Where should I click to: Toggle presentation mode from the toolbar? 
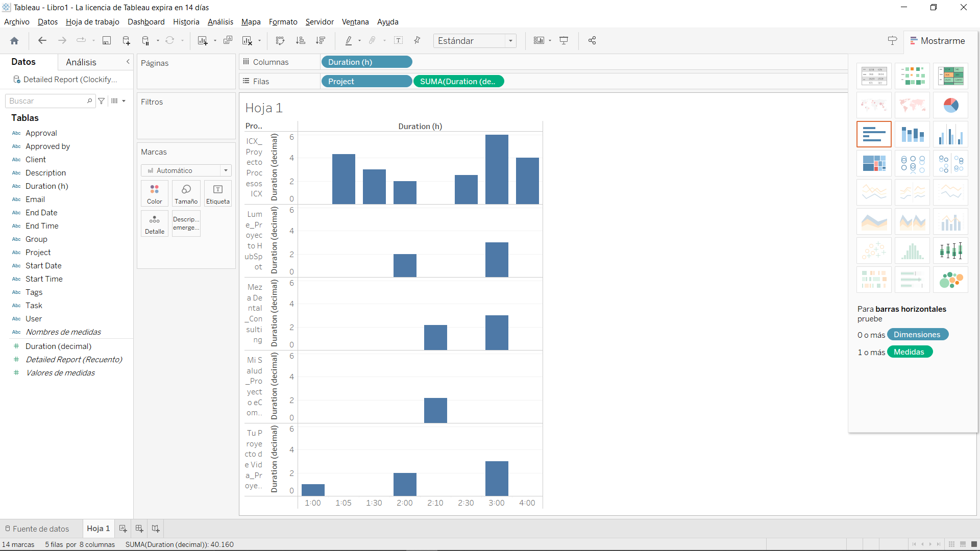pos(564,40)
